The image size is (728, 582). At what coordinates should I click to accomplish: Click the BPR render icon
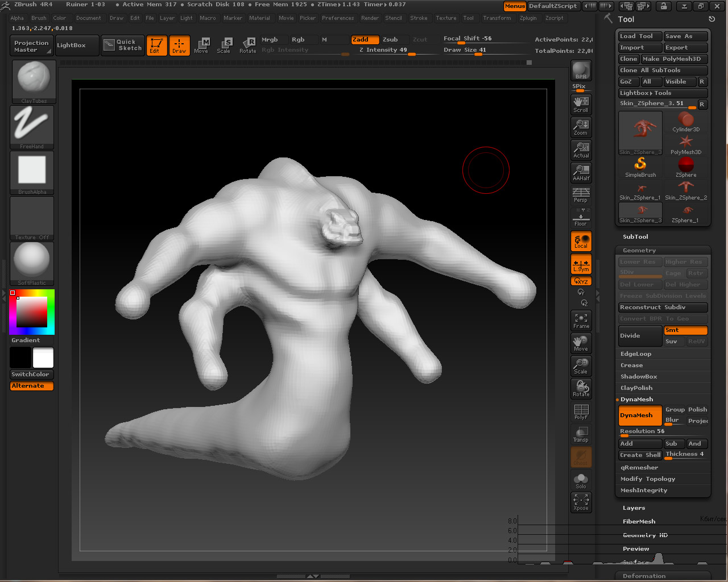click(x=581, y=70)
